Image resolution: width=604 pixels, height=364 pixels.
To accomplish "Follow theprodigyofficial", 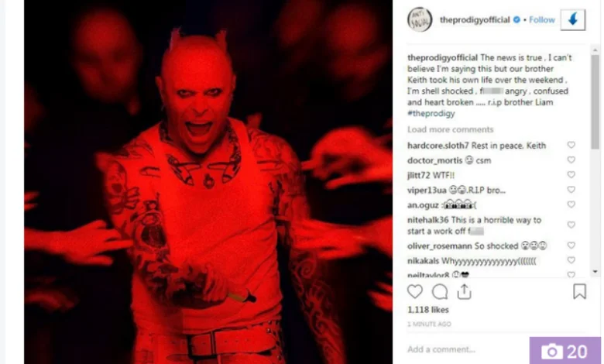I will click(x=541, y=19).
